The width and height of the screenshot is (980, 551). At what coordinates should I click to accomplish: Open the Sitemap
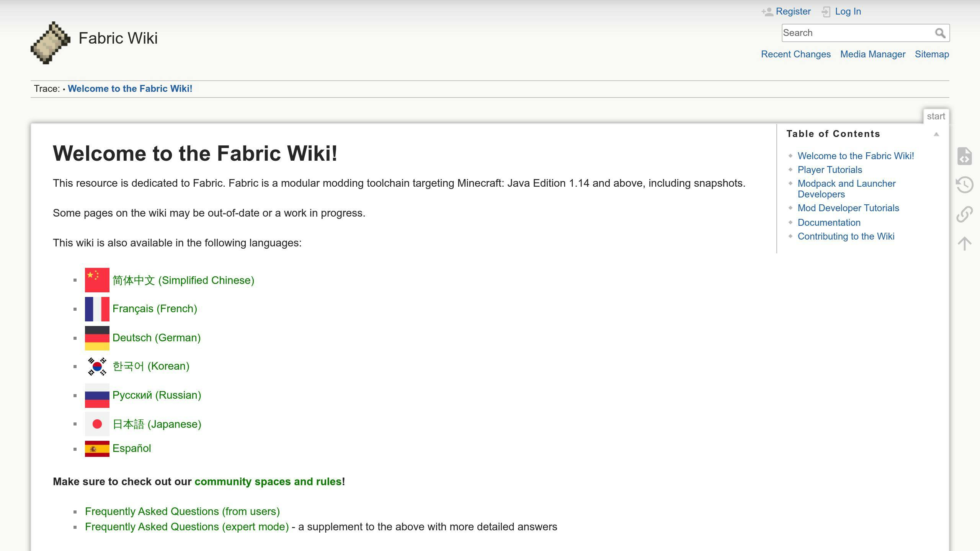pos(932,54)
